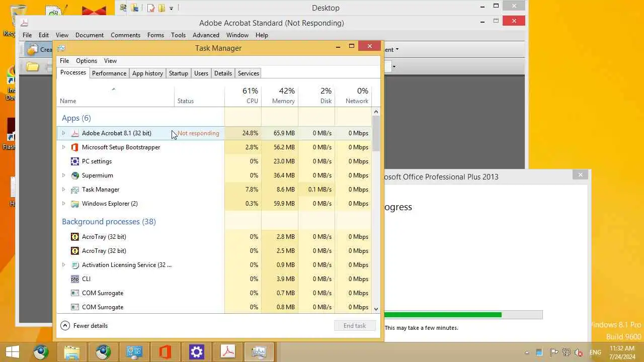Screen dimensions: 644x362
Task: Open the Control Panel taskbar icon
Action: [x=134, y=352]
